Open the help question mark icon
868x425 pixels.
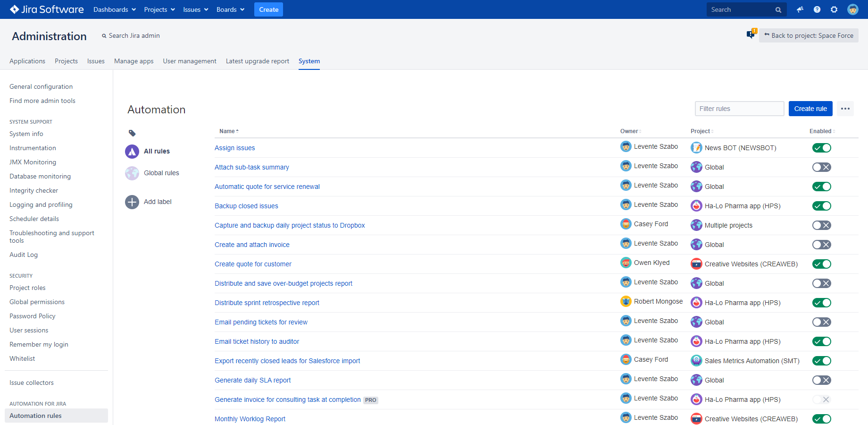point(817,9)
